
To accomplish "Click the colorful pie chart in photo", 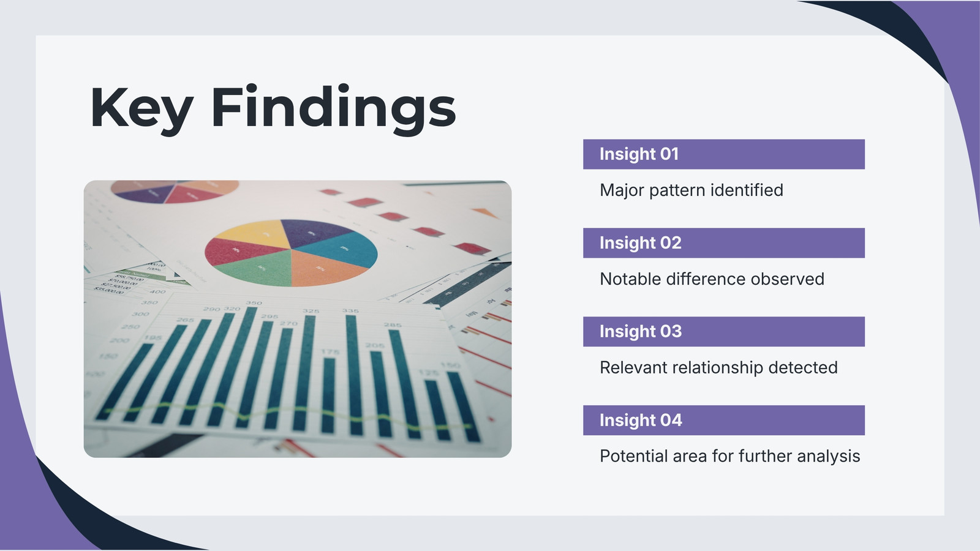I will tap(291, 253).
